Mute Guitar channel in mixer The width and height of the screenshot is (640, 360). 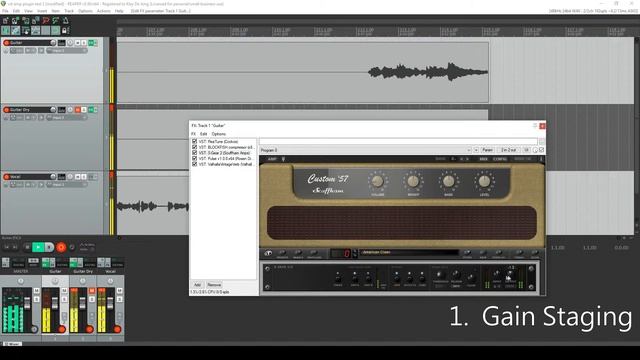tap(64, 291)
